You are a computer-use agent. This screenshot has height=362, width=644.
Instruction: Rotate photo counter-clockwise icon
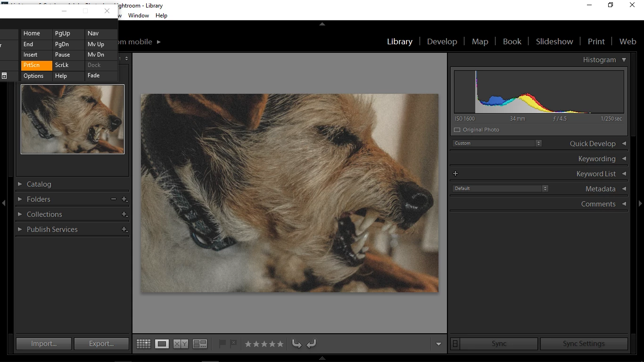pos(297,344)
